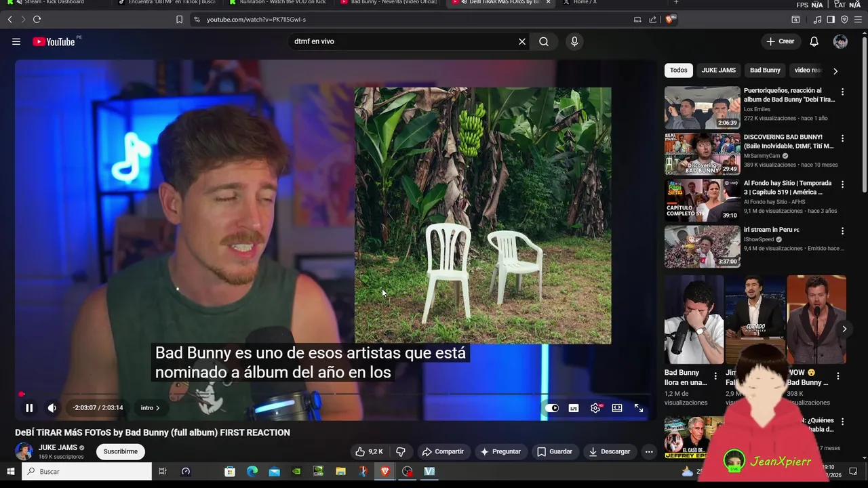Show more filter chips with right arrow

point(835,70)
